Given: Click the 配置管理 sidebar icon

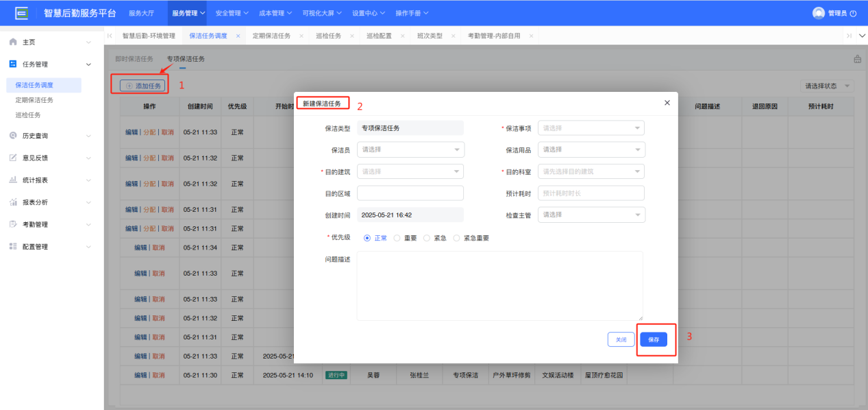Looking at the screenshot, I should (13, 246).
